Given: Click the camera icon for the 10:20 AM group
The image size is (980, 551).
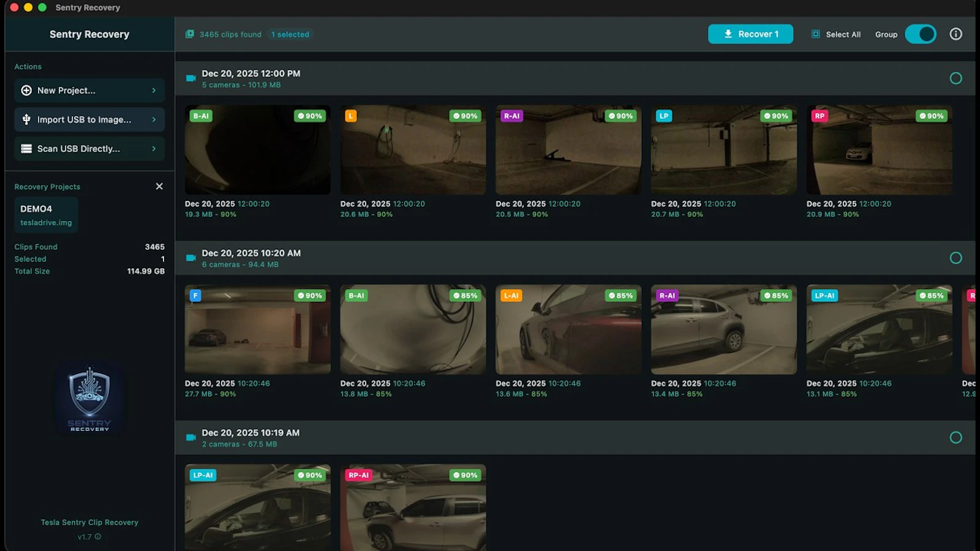Looking at the screenshot, I should coord(191,258).
